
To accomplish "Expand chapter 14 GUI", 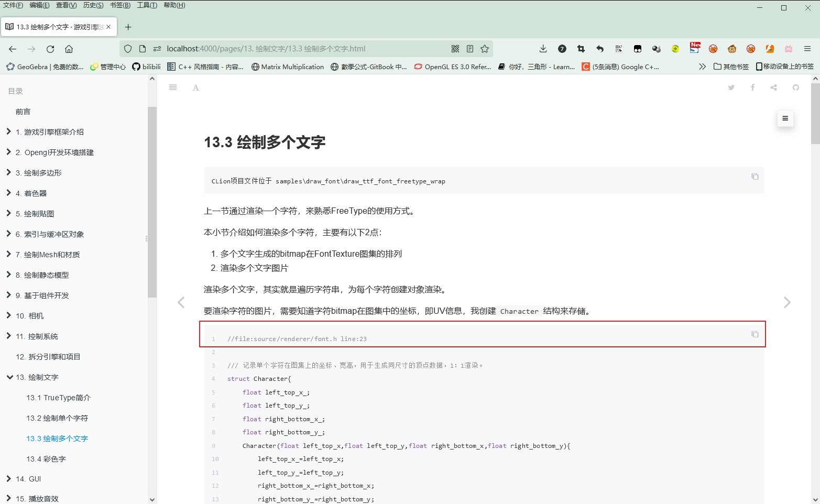I will click(x=8, y=478).
